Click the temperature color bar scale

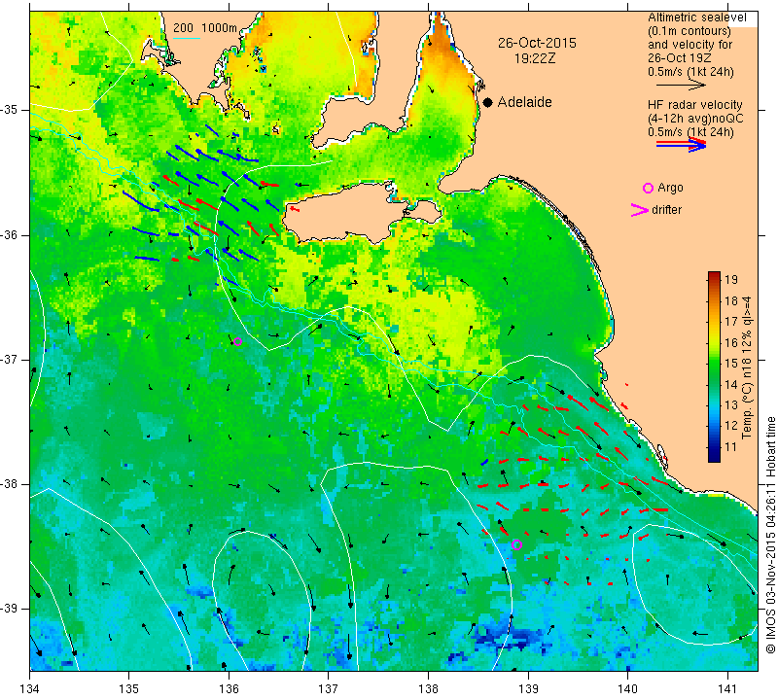714,367
